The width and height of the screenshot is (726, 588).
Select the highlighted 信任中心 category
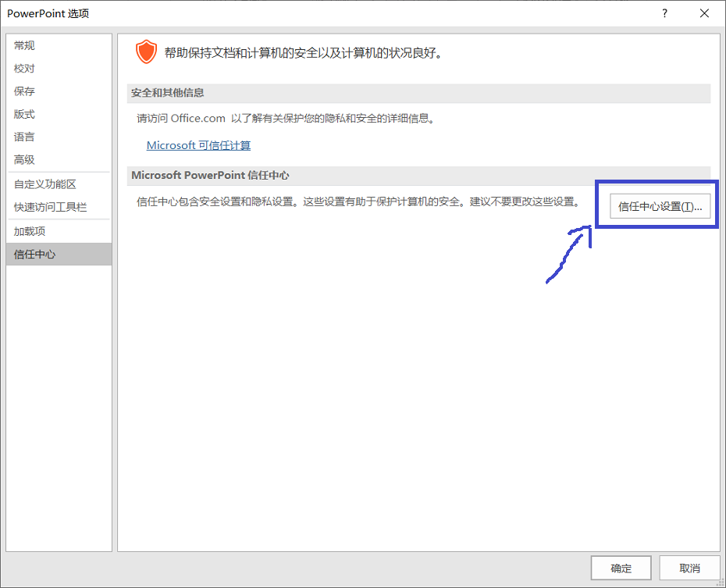pos(59,255)
